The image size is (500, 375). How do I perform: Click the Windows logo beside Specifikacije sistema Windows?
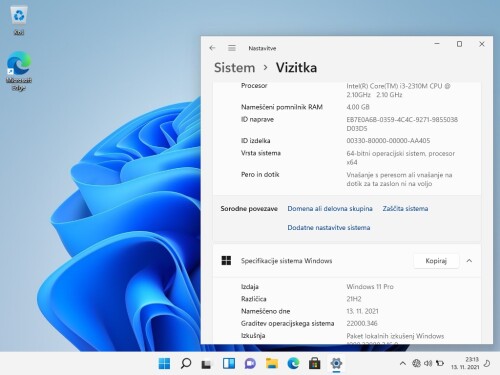click(226, 261)
